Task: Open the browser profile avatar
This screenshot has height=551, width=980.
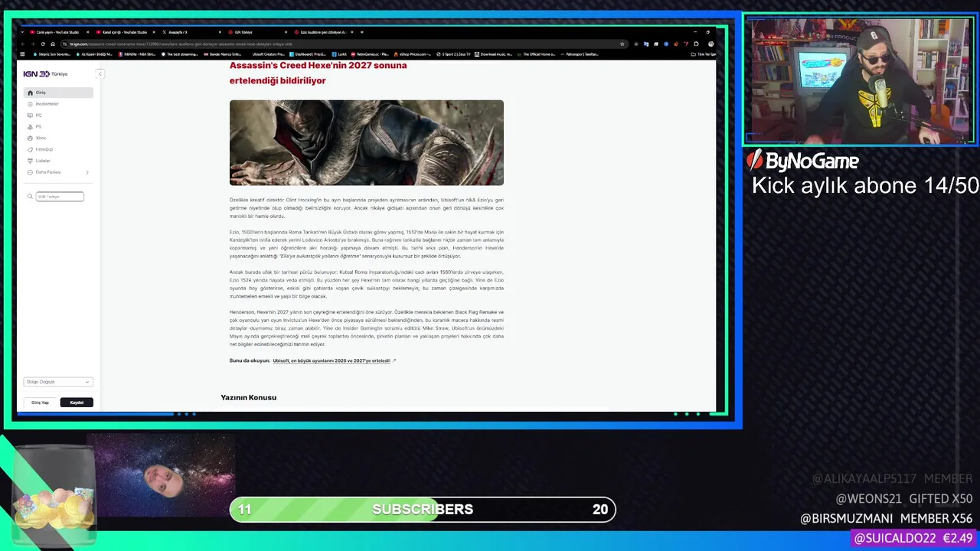Action: [711, 44]
